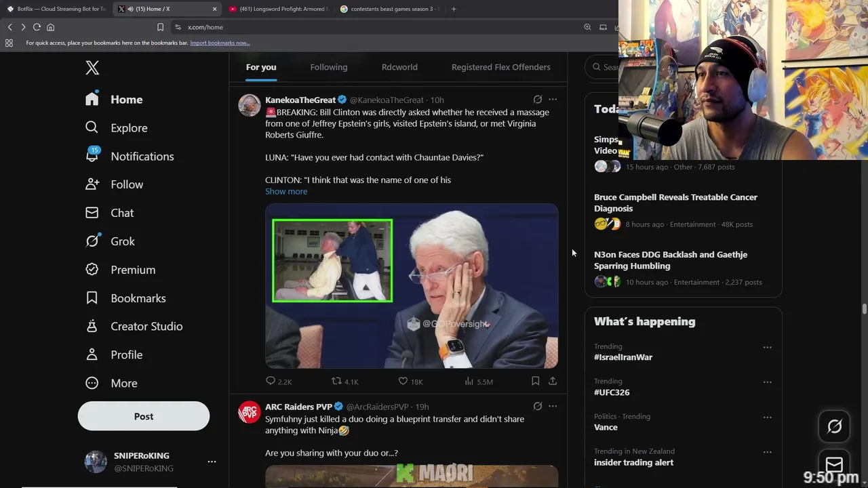Image resolution: width=868 pixels, height=488 pixels.
Task: Open Creator Studio in sidebar
Action: [x=134, y=326]
